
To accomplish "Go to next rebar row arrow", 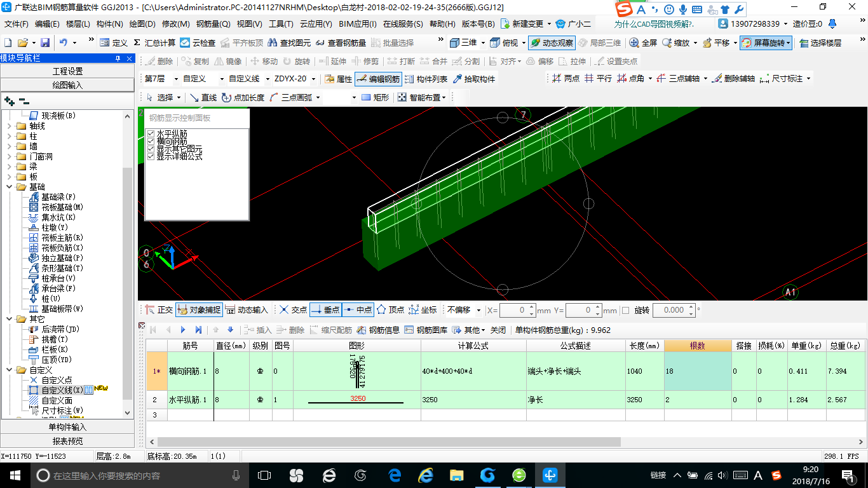I will click(x=183, y=330).
